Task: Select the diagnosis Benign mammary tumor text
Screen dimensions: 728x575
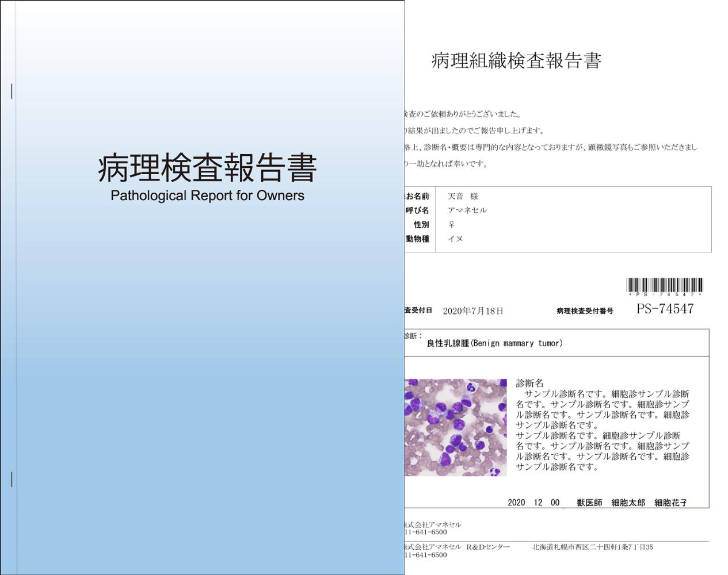Action: (494, 343)
